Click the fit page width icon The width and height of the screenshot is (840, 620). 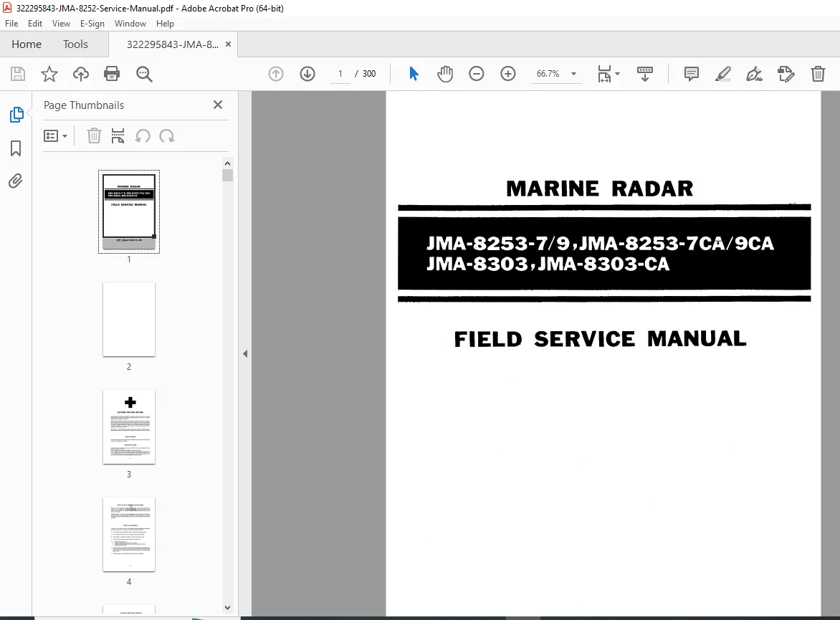pos(604,74)
